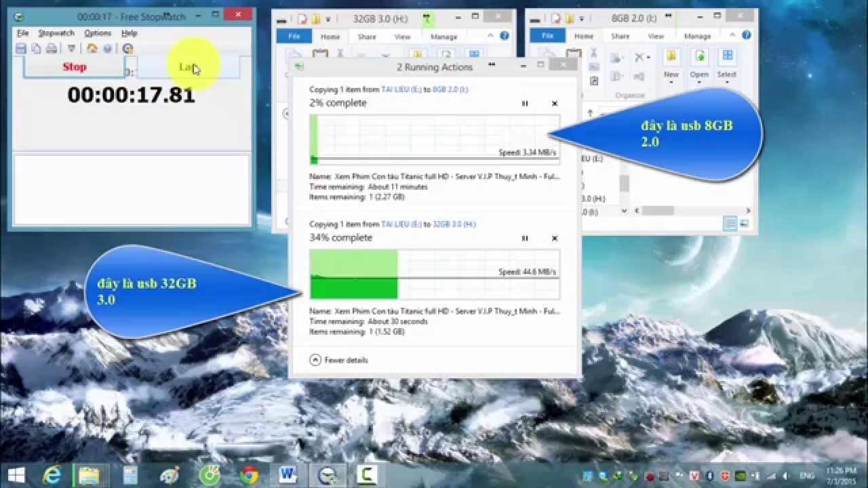This screenshot has width=868, height=488.
Task: Click TAI LIEU (E:) link in the 34% copy
Action: pos(401,224)
